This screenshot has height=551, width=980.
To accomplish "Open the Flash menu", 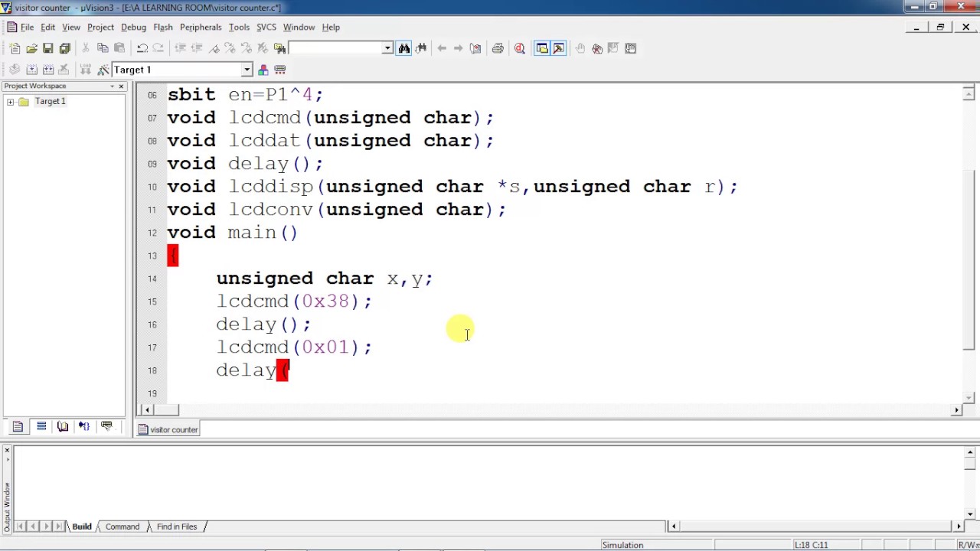I will [163, 27].
